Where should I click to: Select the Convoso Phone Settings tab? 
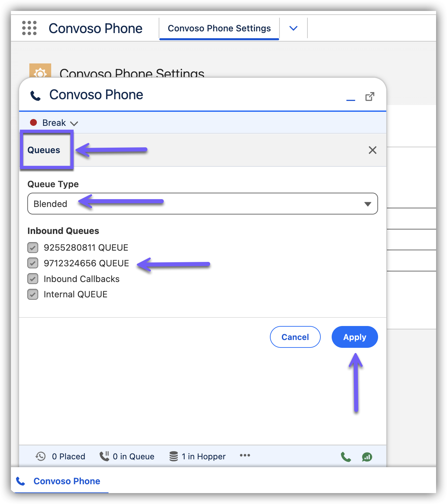click(219, 28)
